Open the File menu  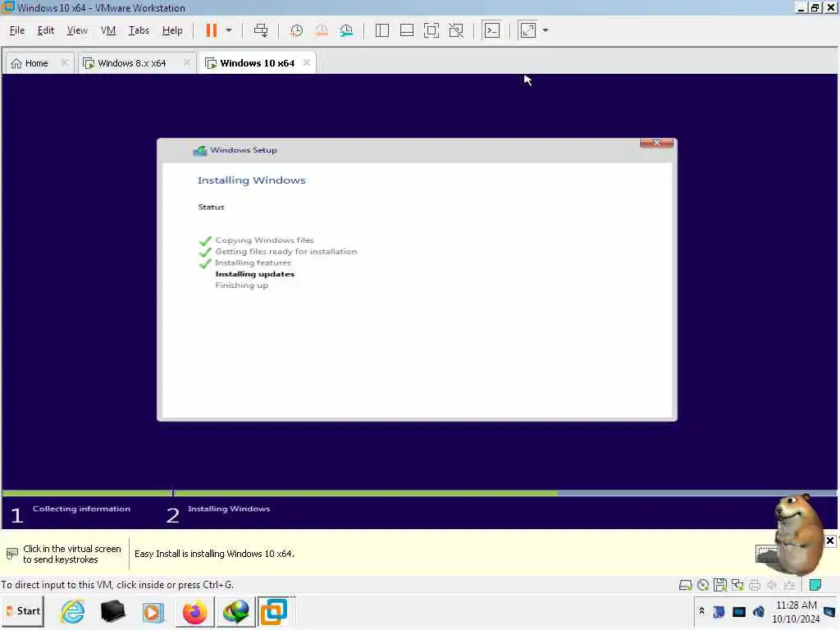(x=17, y=30)
